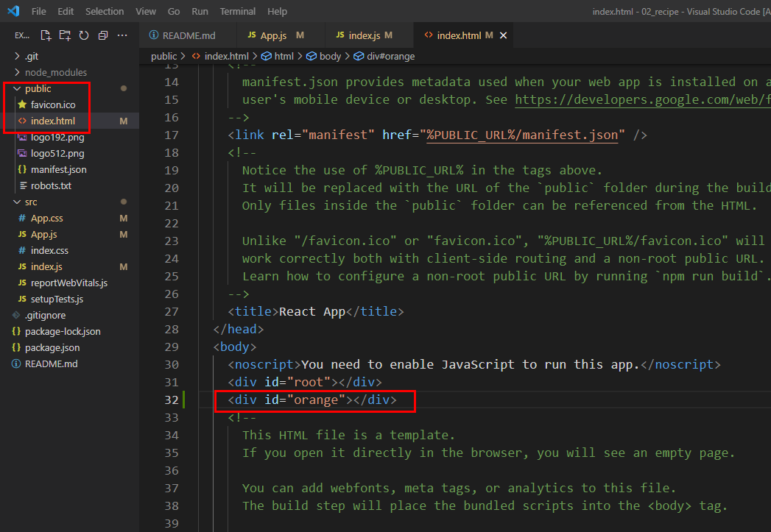This screenshot has width=771, height=532.
Task: Click line number 27 in the gutter
Action: pyautogui.click(x=172, y=311)
